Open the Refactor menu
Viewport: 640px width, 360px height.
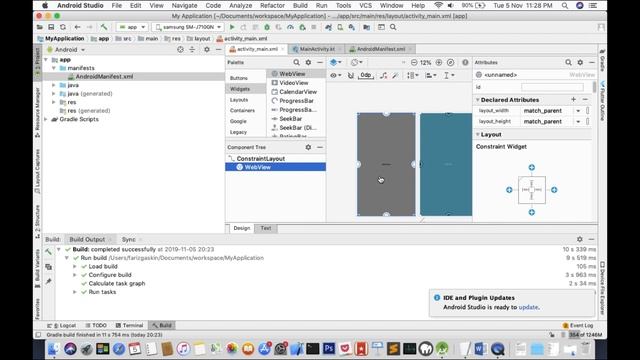[272, 5]
